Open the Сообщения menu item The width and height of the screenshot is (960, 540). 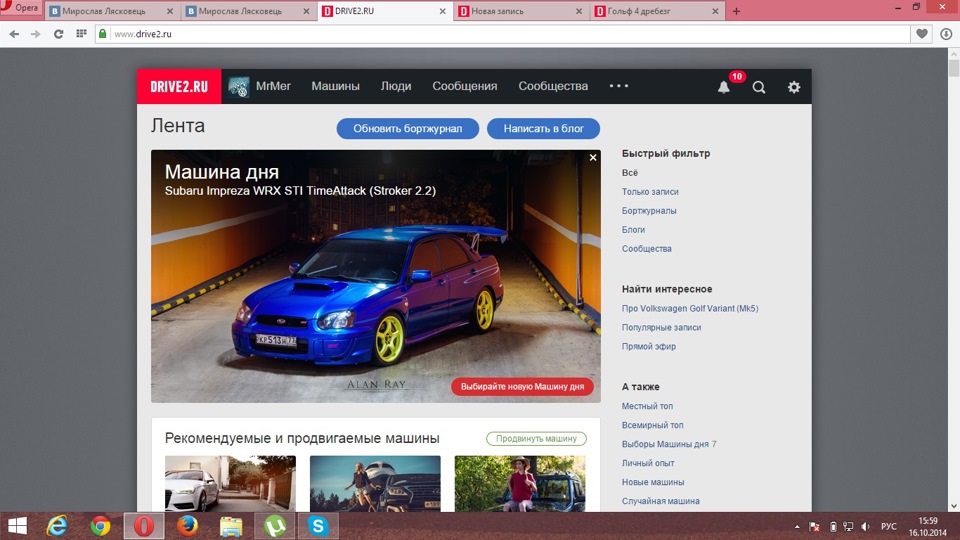tap(465, 86)
